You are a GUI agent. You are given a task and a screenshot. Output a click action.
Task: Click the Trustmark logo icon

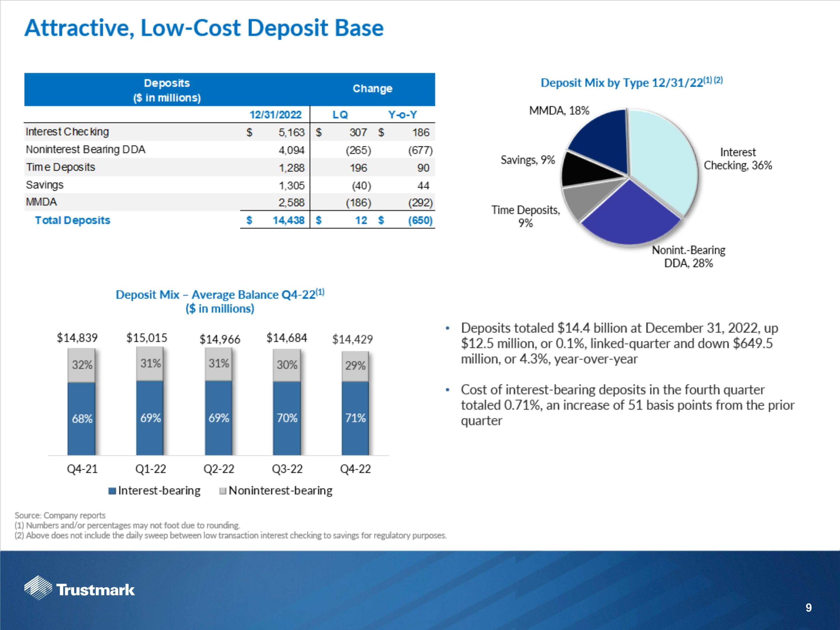coord(38,587)
